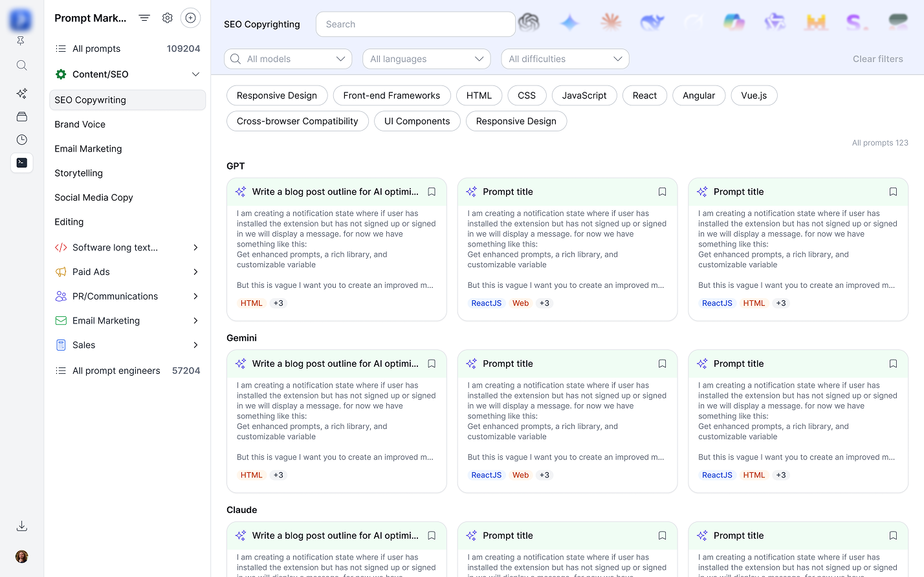
Task: Click the circled plus add button
Action: point(190,18)
